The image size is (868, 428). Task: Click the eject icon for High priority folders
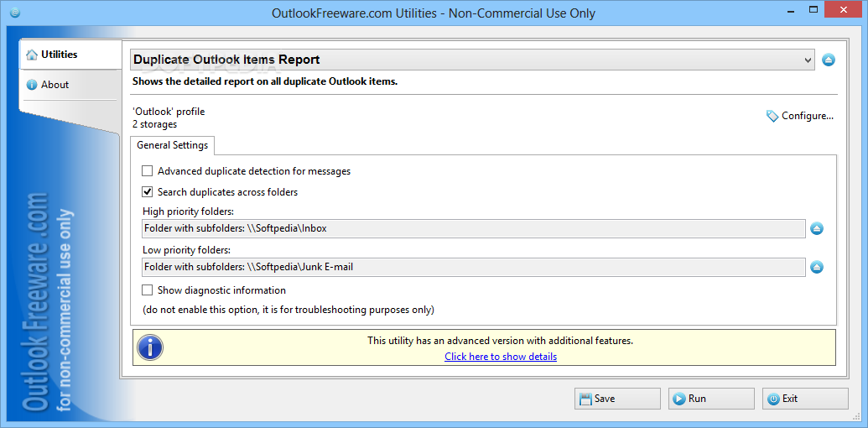point(817,228)
